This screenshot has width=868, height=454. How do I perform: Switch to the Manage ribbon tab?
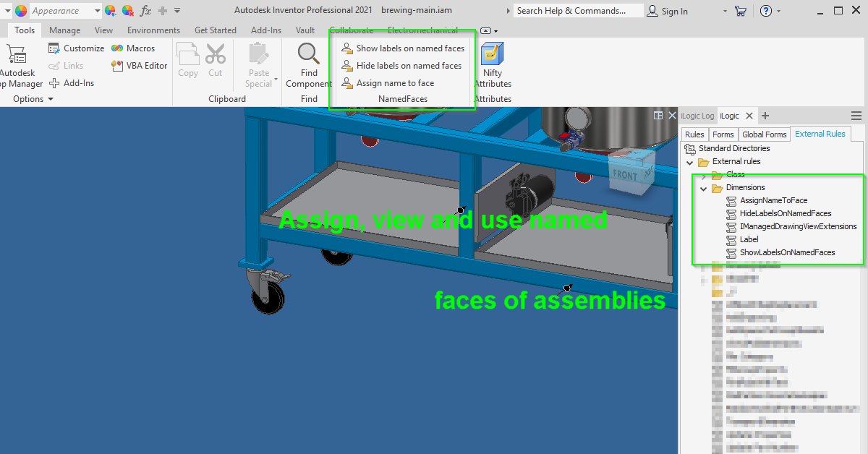click(64, 30)
